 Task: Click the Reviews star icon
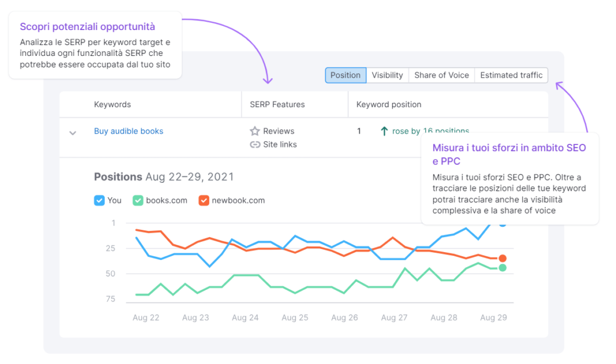256,131
